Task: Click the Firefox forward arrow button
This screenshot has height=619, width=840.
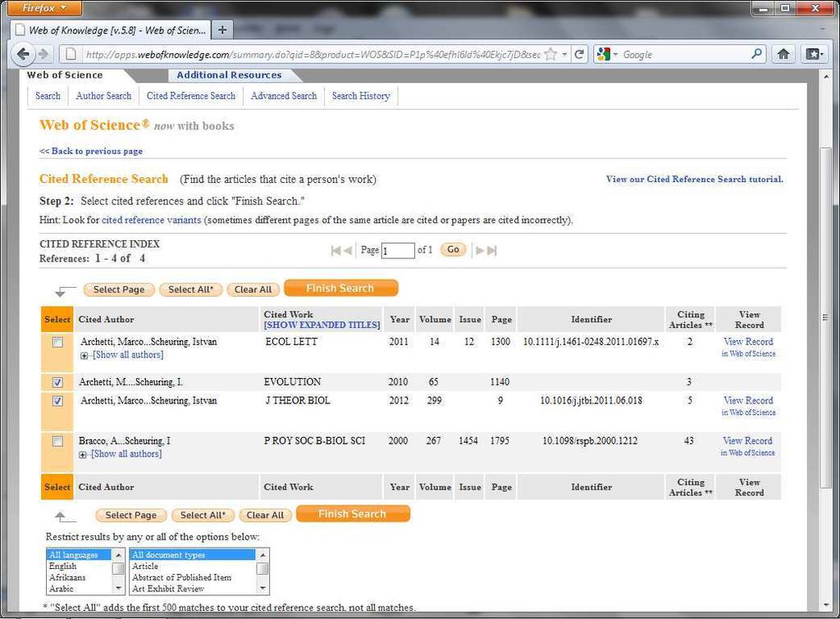Action: 44,54
